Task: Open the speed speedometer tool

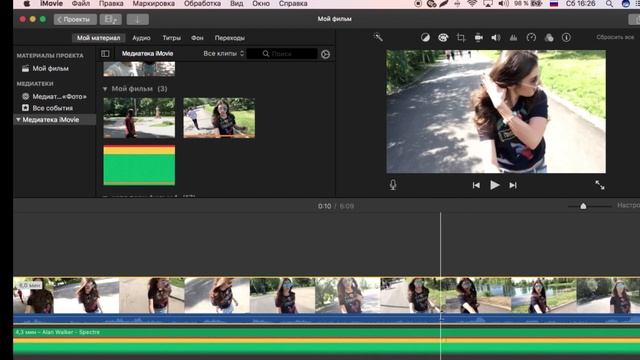Action: [x=531, y=38]
